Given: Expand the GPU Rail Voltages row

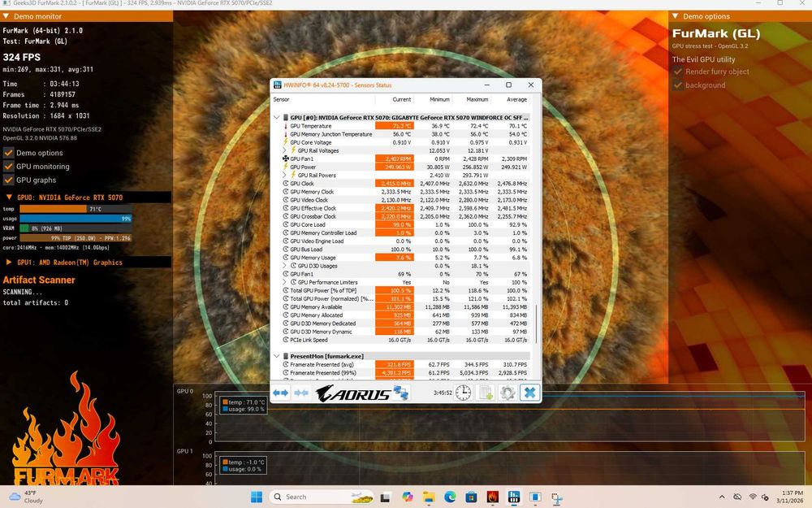Looking at the screenshot, I should pyautogui.click(x=284, y=150).
